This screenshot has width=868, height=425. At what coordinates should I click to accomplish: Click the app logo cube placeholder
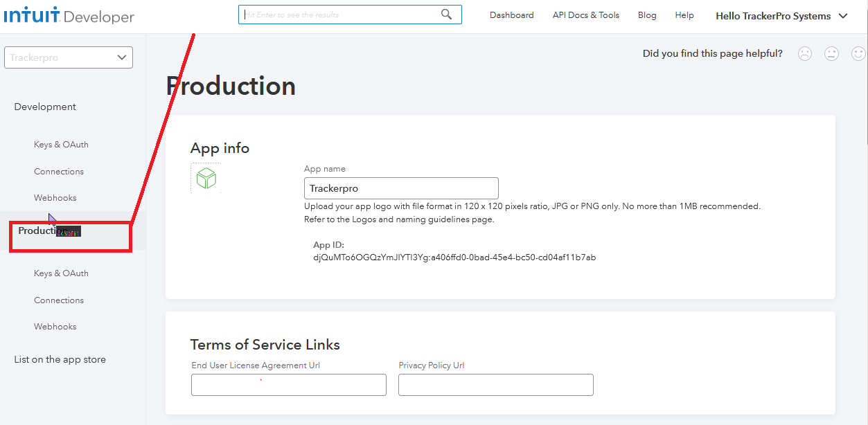[x=206, y=179]
